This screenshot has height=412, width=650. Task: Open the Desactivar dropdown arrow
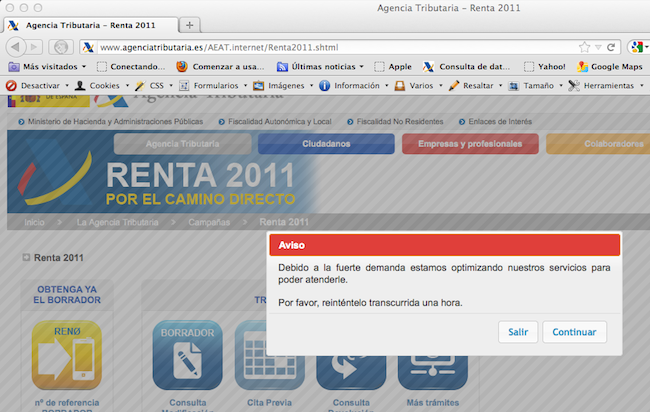click(67, 86)
